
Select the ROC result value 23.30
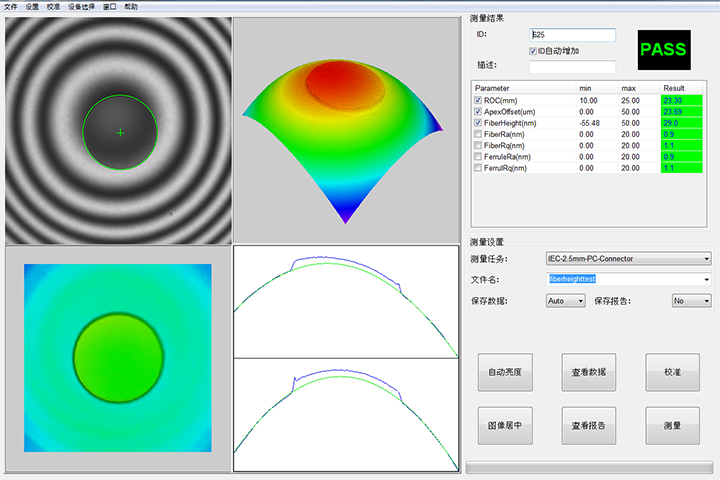tap(681, 100)
